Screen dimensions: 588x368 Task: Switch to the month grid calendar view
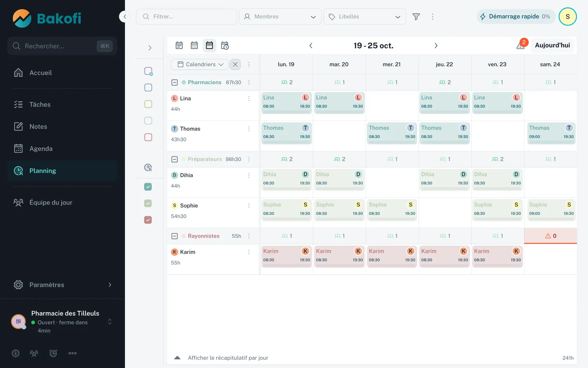pos(194,45)
